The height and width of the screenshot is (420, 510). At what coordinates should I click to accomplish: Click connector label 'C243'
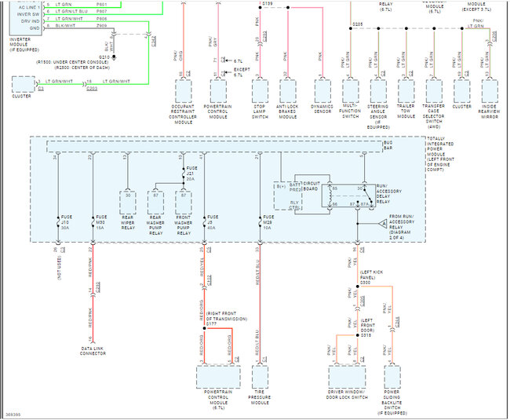(98, 287)
